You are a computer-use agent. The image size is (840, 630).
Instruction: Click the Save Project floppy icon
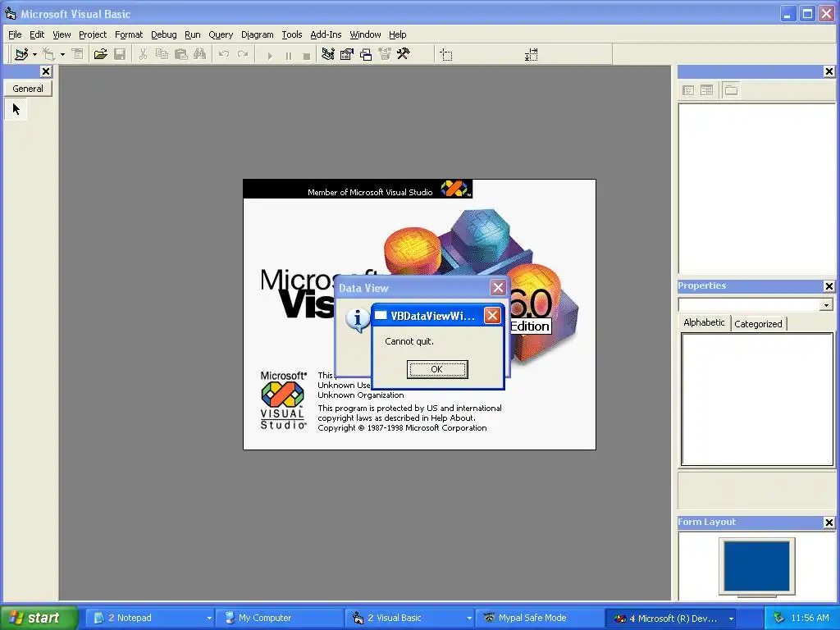(x=120, y=54)
